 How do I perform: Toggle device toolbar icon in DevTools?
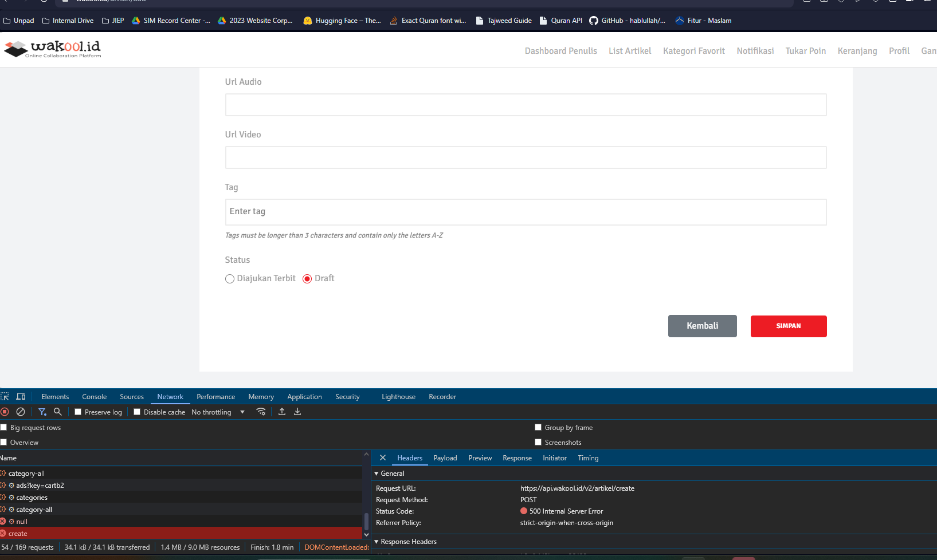[21, 396]
